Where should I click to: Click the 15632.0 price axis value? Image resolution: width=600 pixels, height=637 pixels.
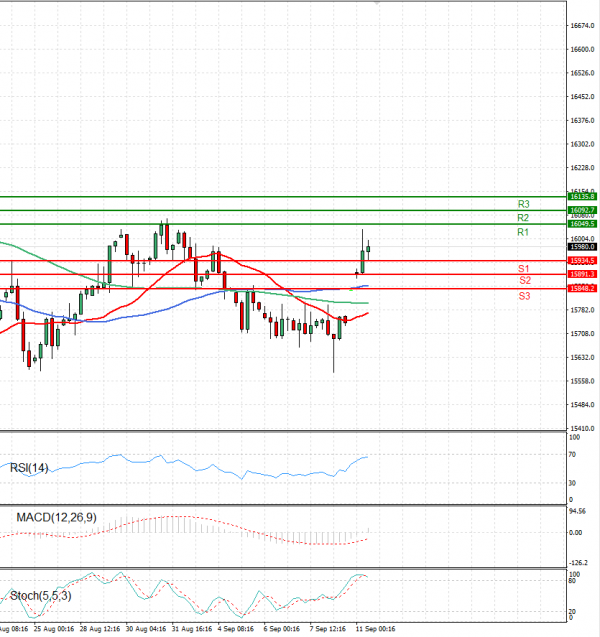583,358
